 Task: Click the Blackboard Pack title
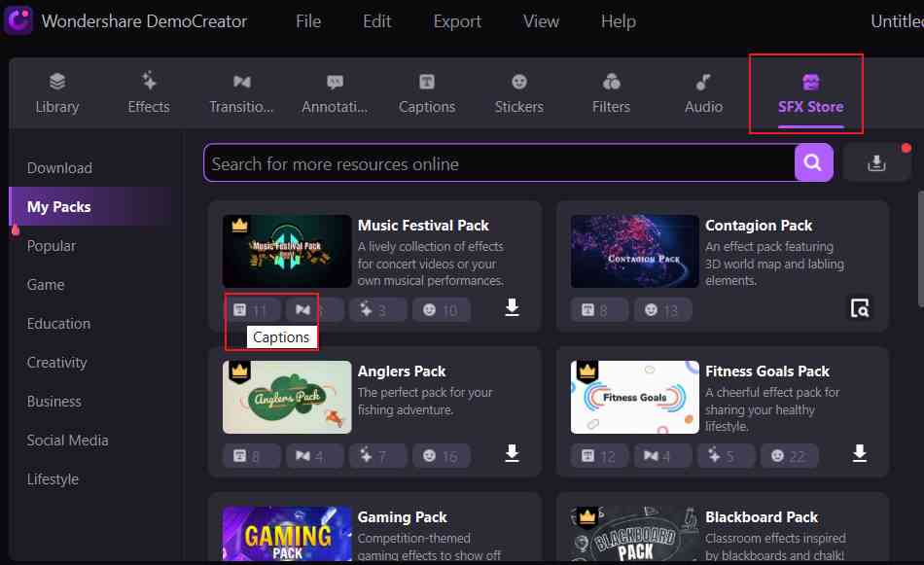(762, 517)
